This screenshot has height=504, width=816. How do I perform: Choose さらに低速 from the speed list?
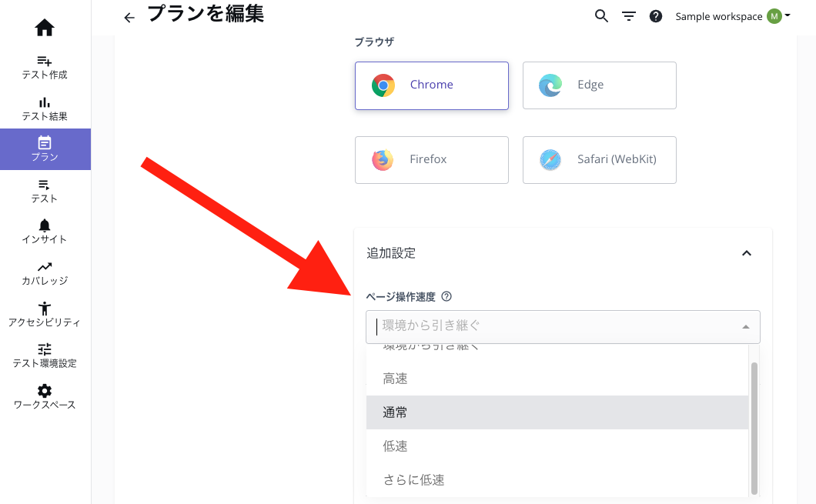coord(557,479)
